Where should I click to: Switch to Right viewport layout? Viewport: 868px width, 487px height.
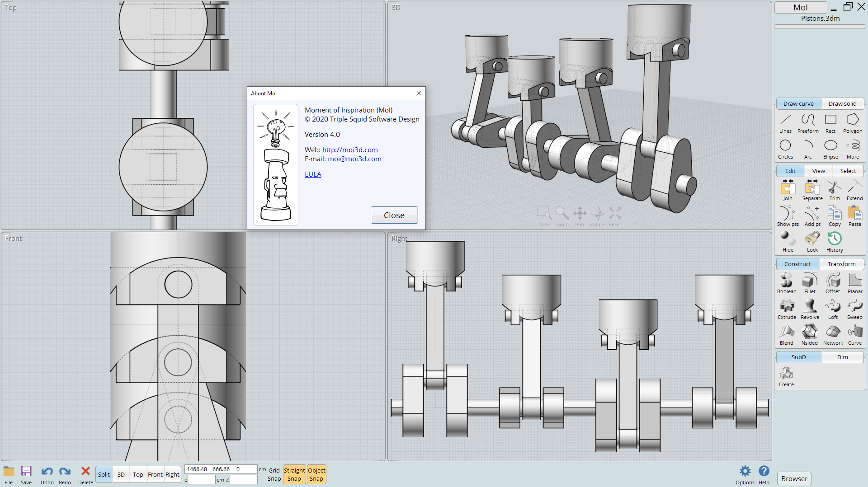pyautogui.click(x=172, y=474)
